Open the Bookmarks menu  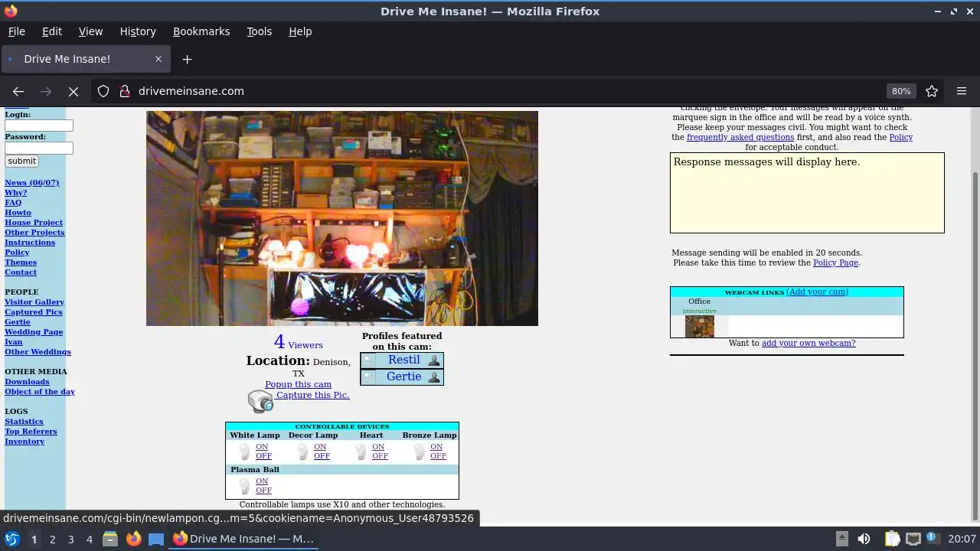point(201,31)
